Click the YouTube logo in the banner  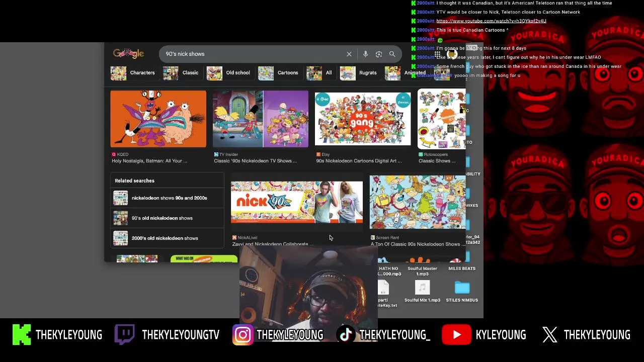pyautogui.click(x=456, y=335)
